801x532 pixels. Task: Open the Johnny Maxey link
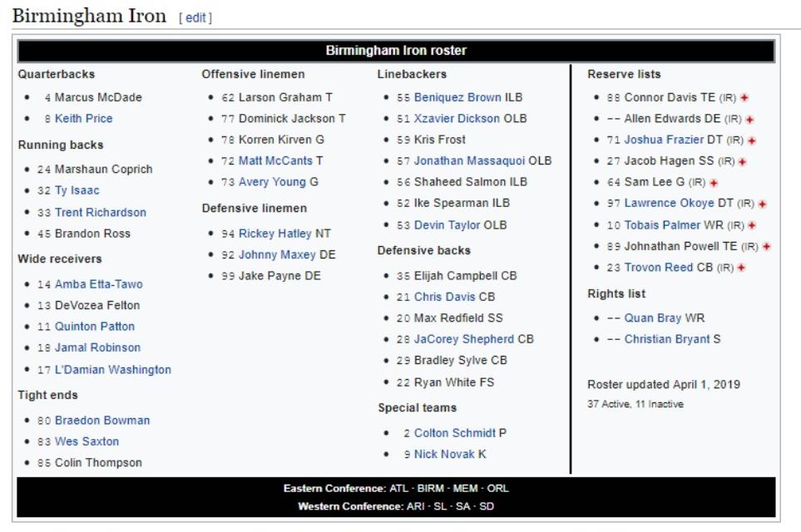point(277,254)
